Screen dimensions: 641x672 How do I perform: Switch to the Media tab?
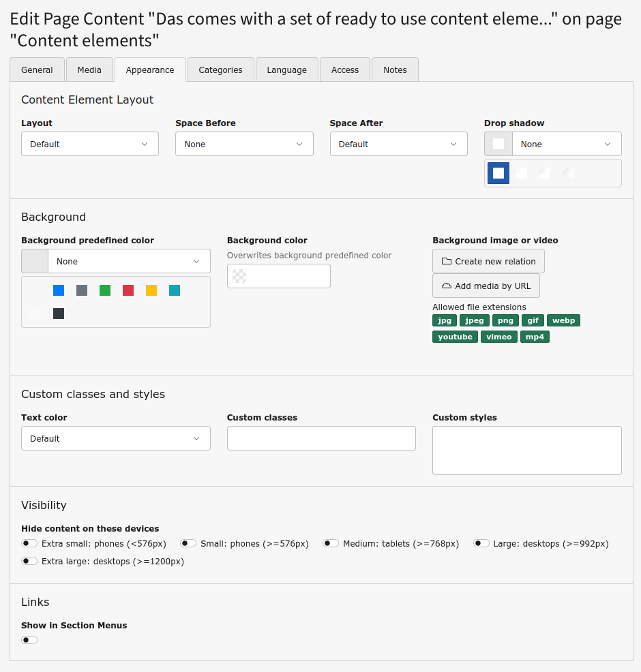89,70
